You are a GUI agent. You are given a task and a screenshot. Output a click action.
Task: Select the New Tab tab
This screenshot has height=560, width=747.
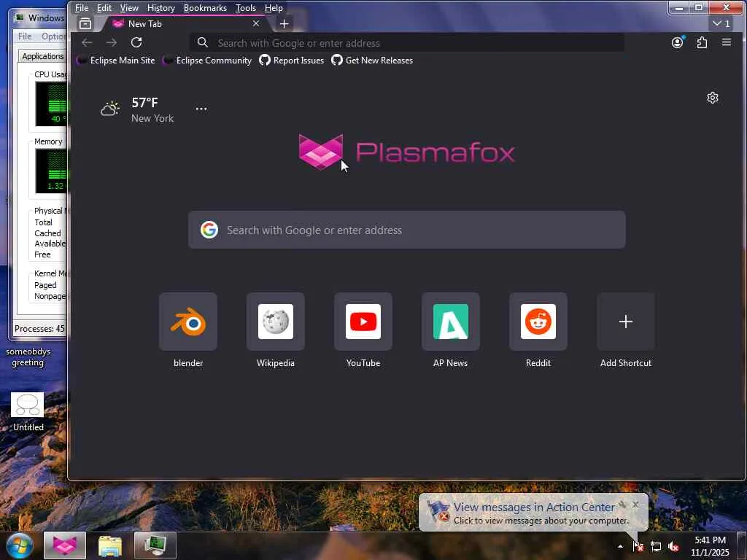point(186,23)
